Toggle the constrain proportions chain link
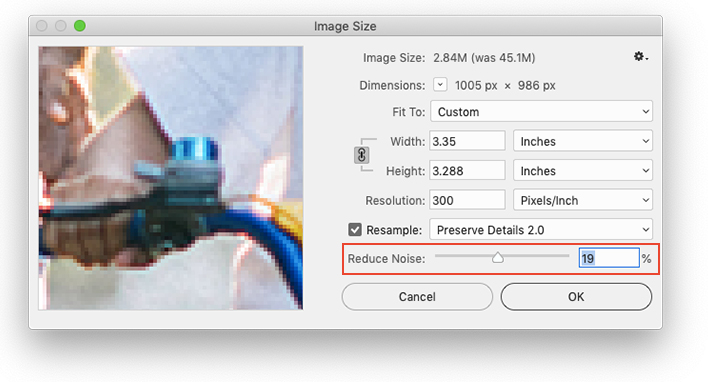Screen dimensions: 708x382 tap(361, 155)
